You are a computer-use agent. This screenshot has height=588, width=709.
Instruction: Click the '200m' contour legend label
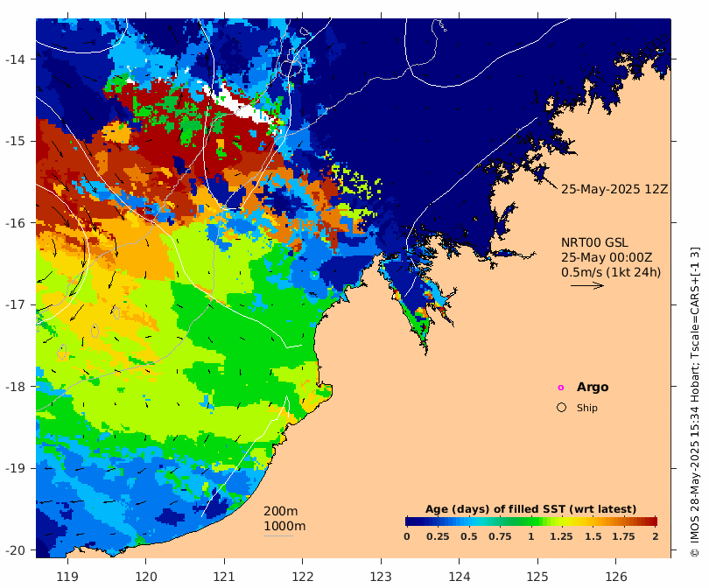point(280,511)
